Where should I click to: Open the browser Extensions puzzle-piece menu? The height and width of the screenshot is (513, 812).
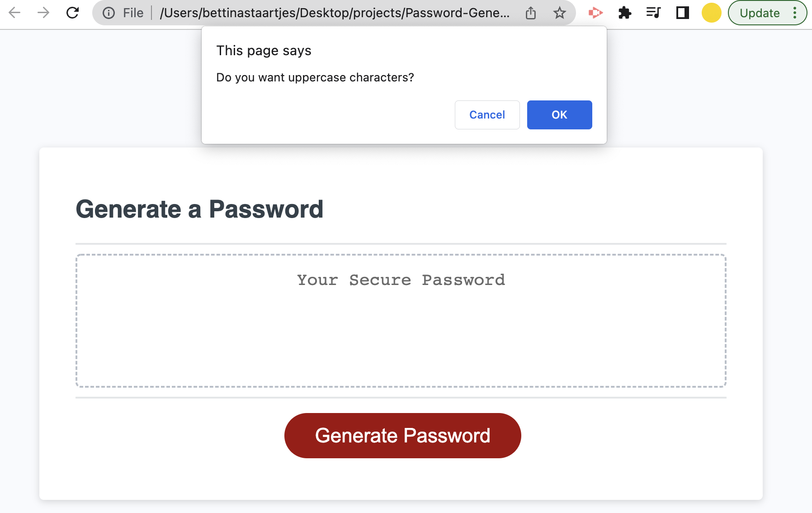click(x=625, y=13)
